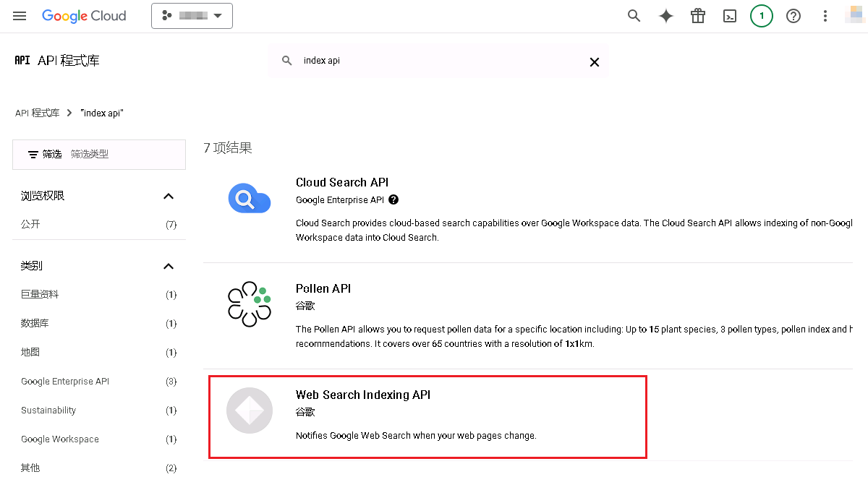Clear the index api search text
The image size is (868, 477).
pos(595,61)
